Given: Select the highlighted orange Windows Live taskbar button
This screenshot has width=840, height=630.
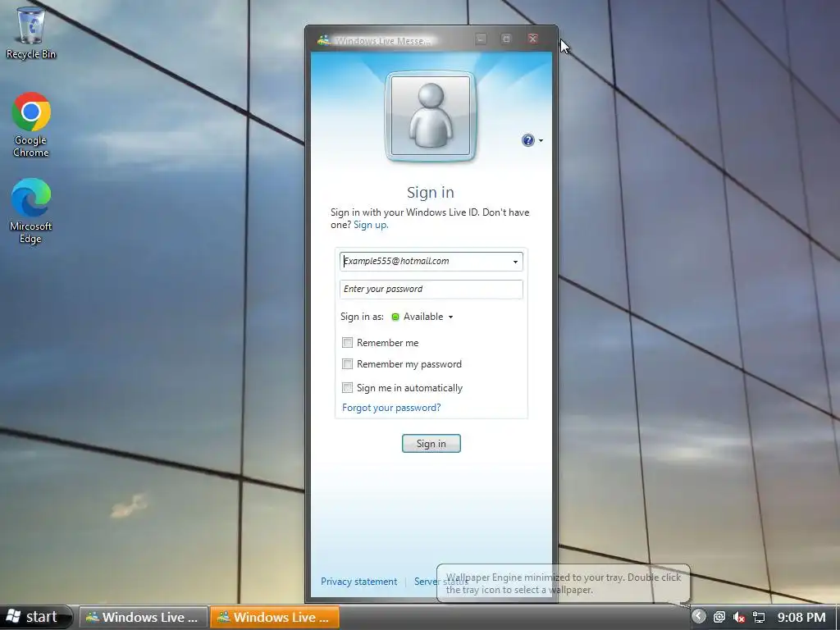Looking at the screenshot, I should pos(274,617).
